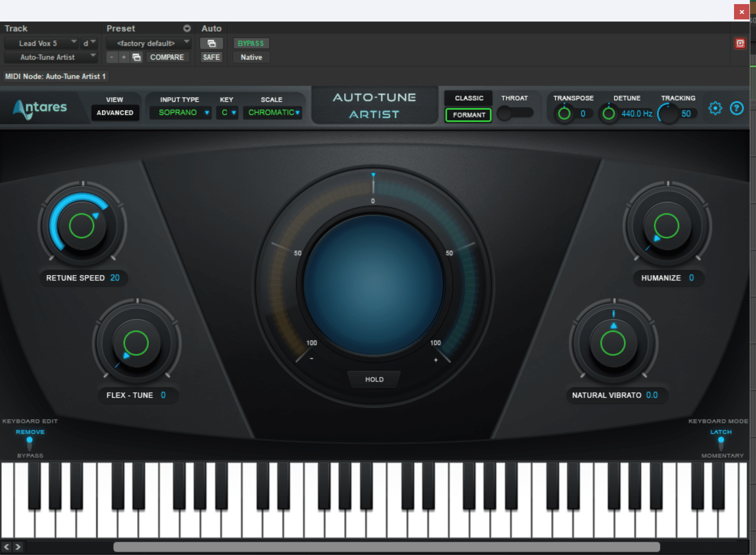The width and height of the screenshot is (756, 555).
Task: Click keyboard scroll right arrow
Action: coord(18,547)
